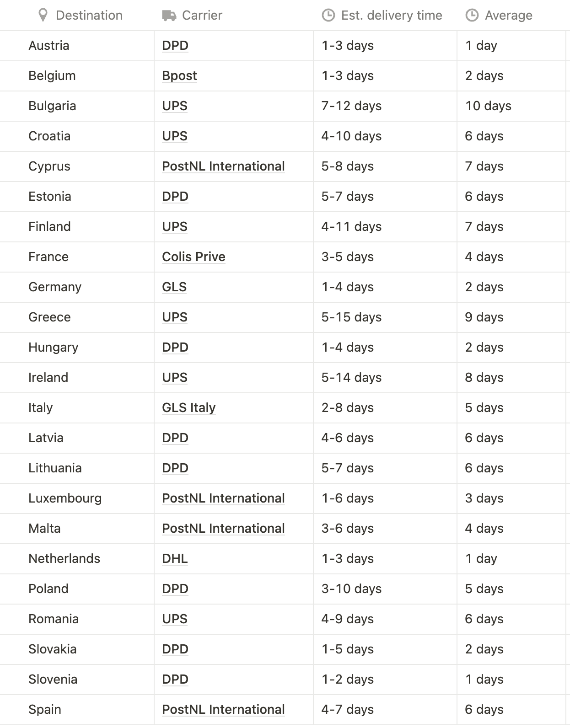Open the DHL link for Netherlands
The width and height of the screenshot is (570, 728).
[175, 559]
